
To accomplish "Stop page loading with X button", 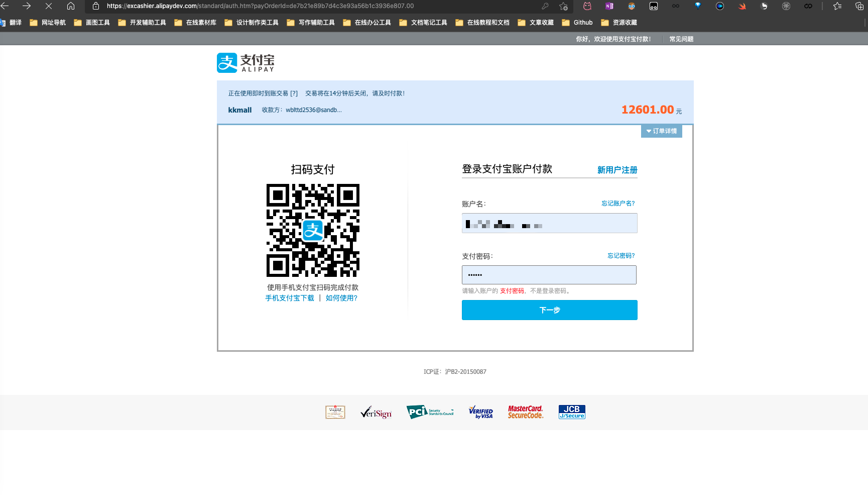I will tap(49, 6).
